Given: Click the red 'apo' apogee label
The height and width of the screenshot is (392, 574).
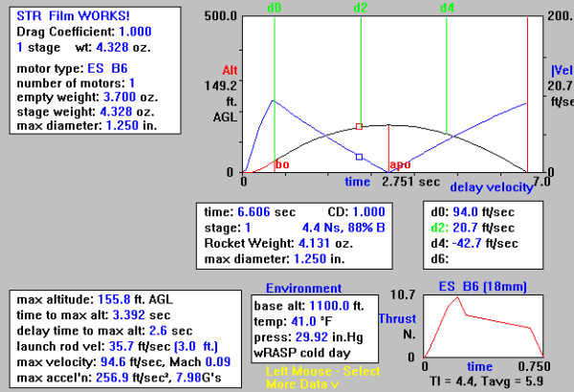Looking at the screenshot, I should click(400, 164).
